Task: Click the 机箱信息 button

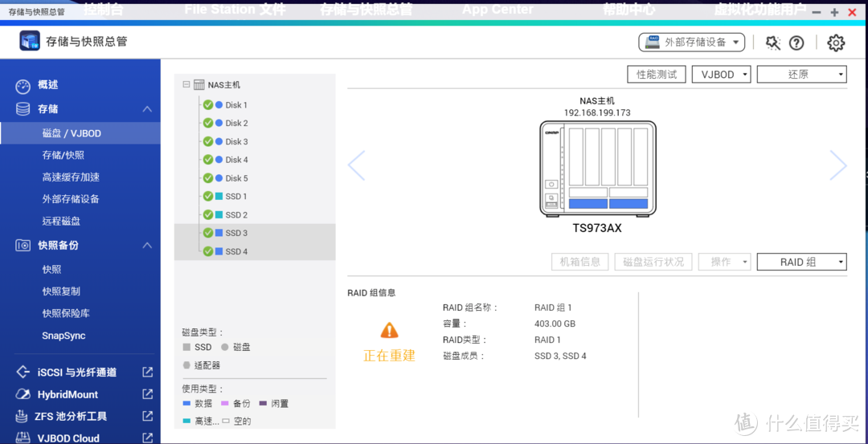Action: tap(580, 262)
